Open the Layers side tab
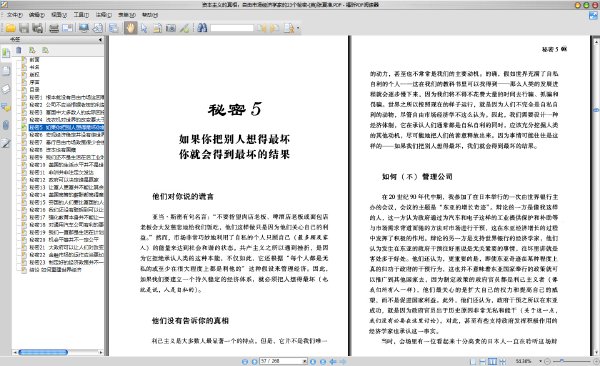 (6, 89)
